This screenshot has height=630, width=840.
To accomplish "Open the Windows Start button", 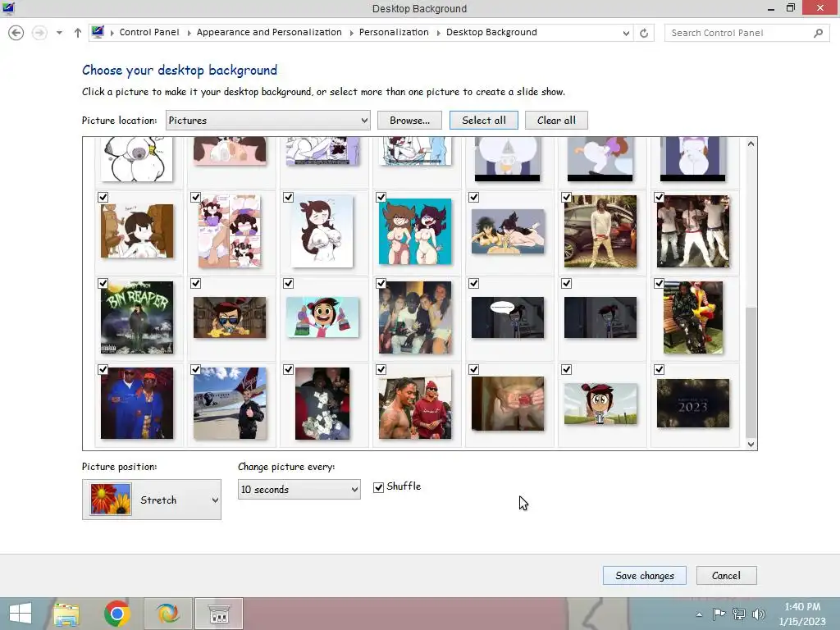I will tap(21, 614).
